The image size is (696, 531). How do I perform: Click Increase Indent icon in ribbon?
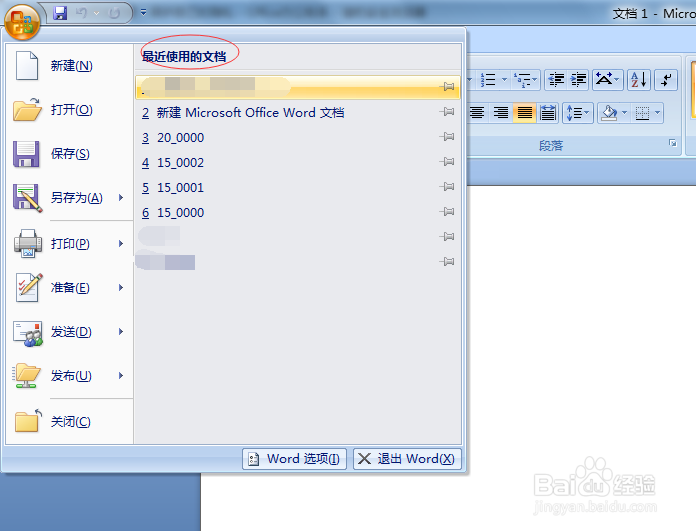[x=578, y=80]
